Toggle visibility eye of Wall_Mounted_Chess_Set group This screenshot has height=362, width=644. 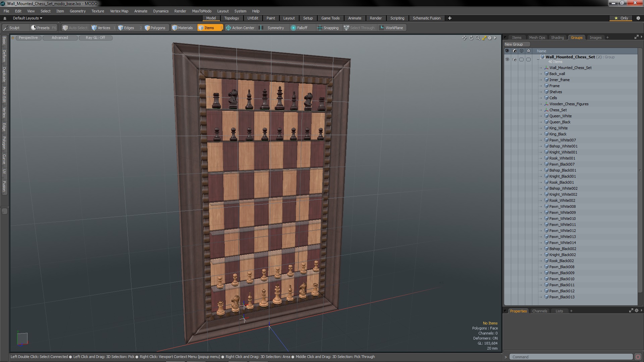click(507, 59)
